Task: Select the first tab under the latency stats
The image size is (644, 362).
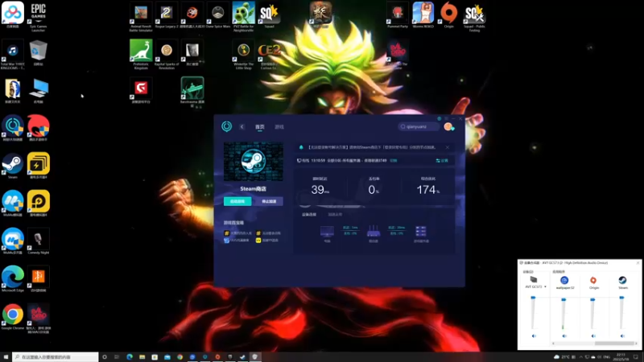Action: (309, 215)
